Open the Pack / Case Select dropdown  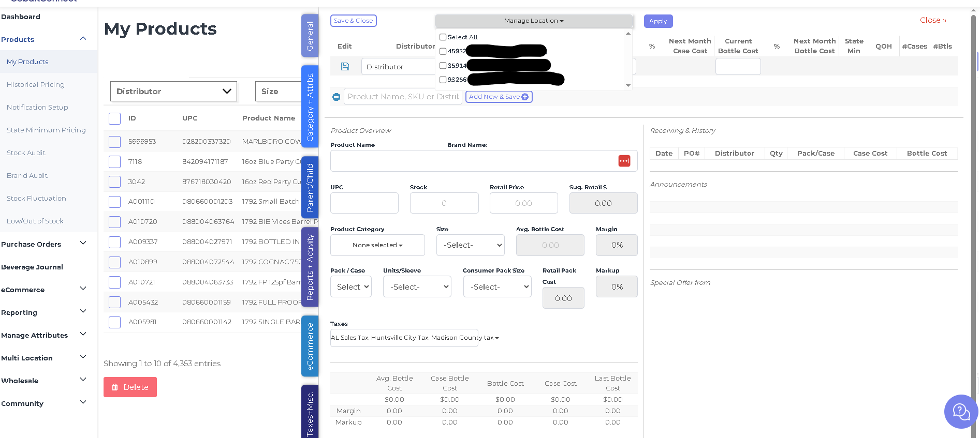351,287
